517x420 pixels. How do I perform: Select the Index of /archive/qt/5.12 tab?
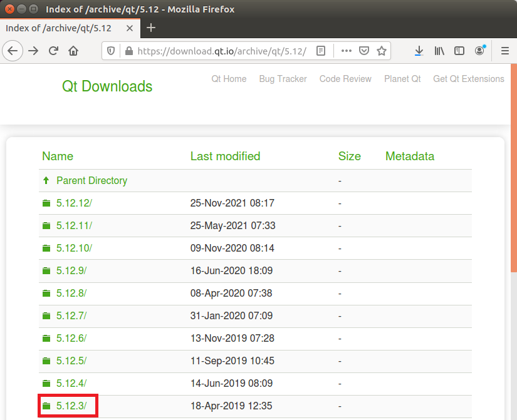click(70, 28)
